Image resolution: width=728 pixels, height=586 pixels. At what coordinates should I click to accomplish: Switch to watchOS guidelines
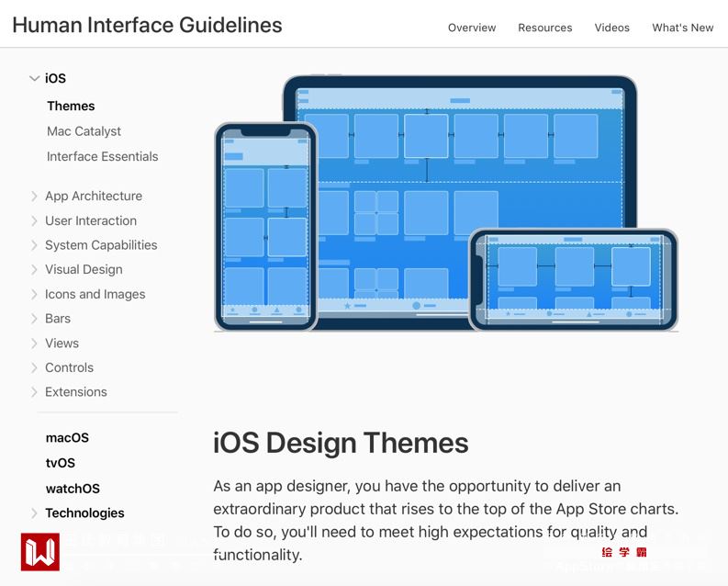coord(73,489)
